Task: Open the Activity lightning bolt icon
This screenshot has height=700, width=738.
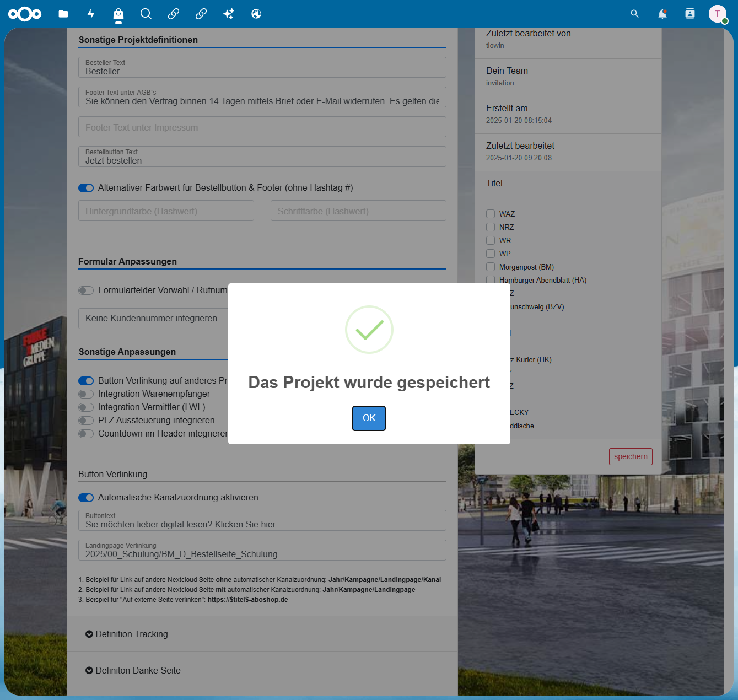Action: coord(91,14)
